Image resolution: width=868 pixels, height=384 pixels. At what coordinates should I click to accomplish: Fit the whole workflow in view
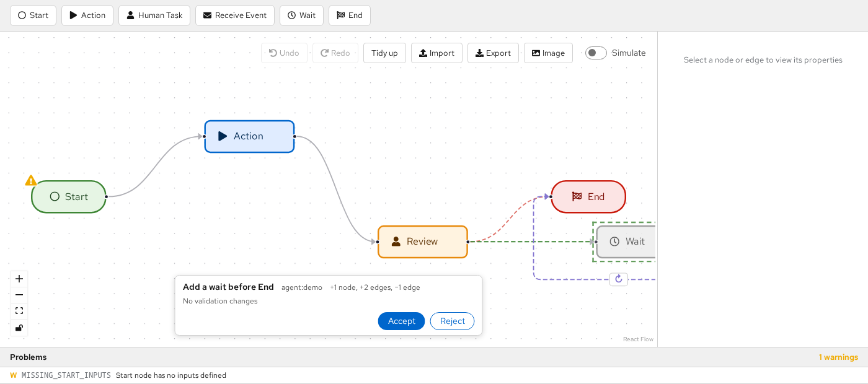click(x=19, y=311)
